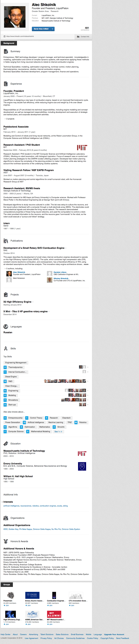The image size is (139, 644).
Task: Click the MIT Alumni group logo
Action: click(54, 614)
